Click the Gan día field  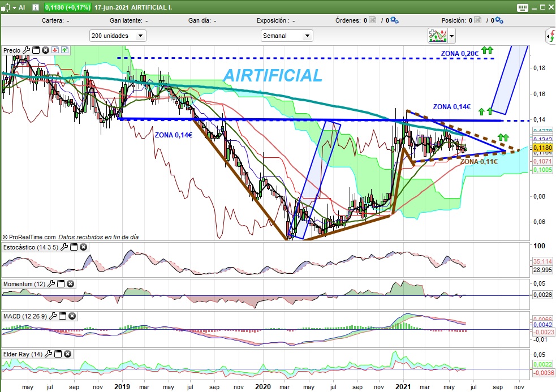coord(202,20)
